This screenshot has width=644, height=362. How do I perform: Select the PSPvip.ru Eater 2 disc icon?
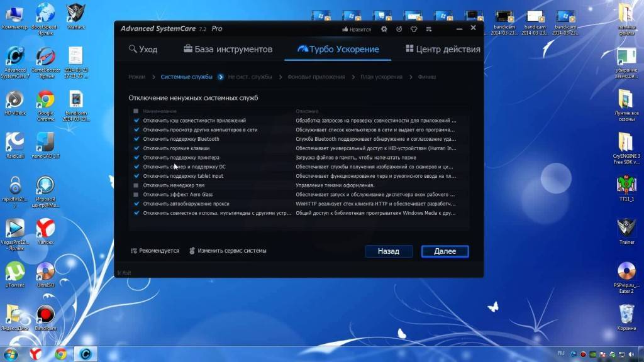pos(626,278)
